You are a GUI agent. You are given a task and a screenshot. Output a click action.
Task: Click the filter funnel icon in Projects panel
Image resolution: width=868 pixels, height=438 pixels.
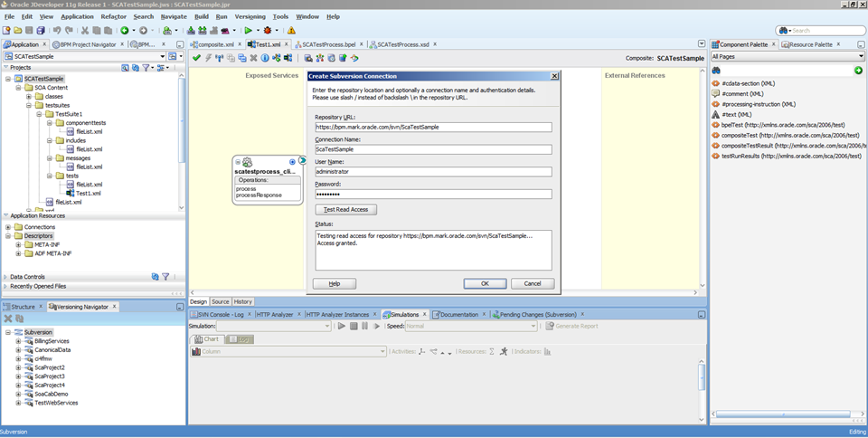(x=146, y=68)
